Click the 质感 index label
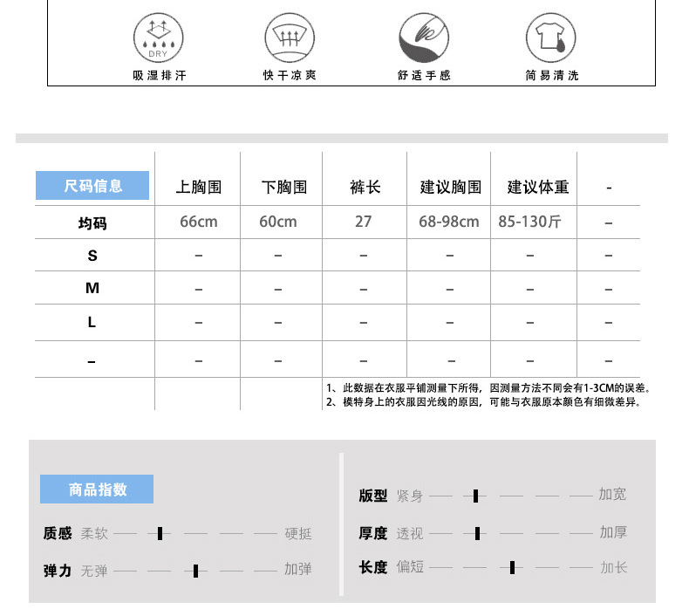Screen dimensions: 689x616 tap(58, 533)
